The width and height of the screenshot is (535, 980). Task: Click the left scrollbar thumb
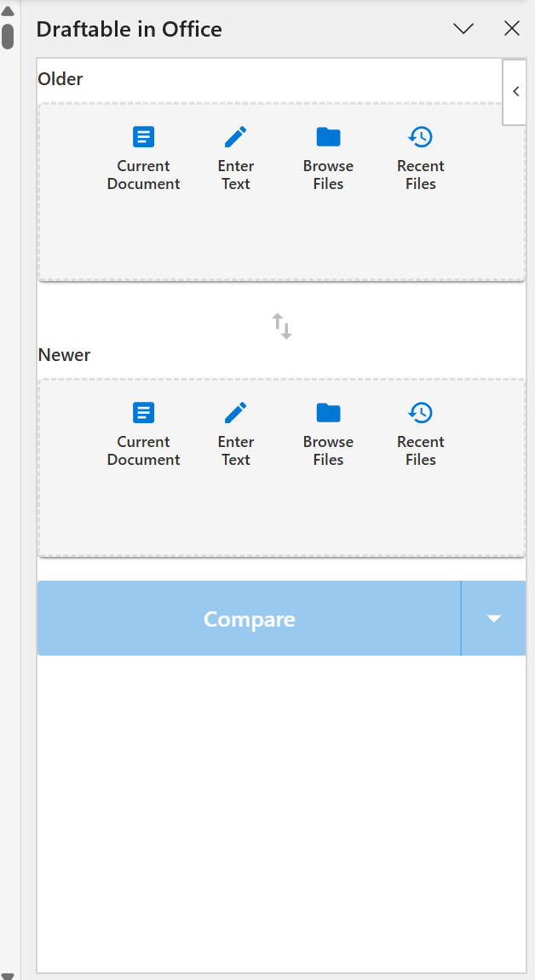tap(7, 34)
